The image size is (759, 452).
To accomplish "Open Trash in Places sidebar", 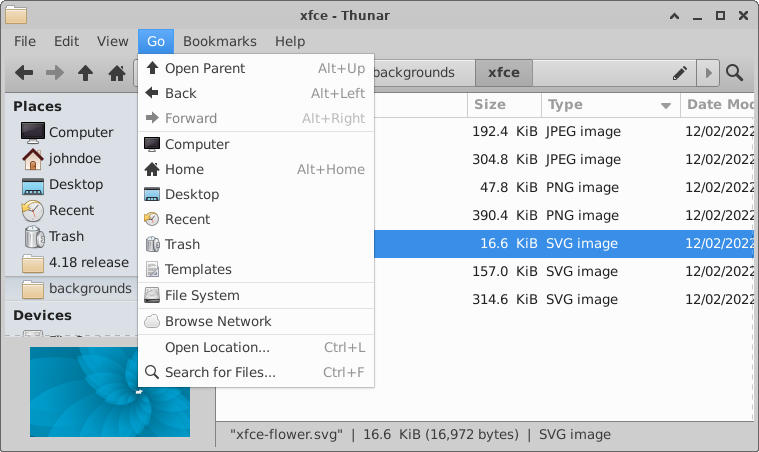I will [x=71, y=237].
